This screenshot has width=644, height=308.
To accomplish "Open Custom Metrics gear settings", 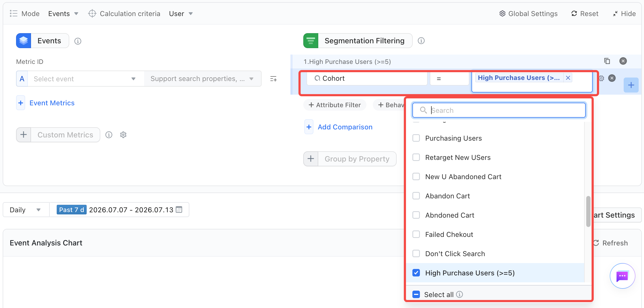I will pyautogui.click(x=123, y=135).
